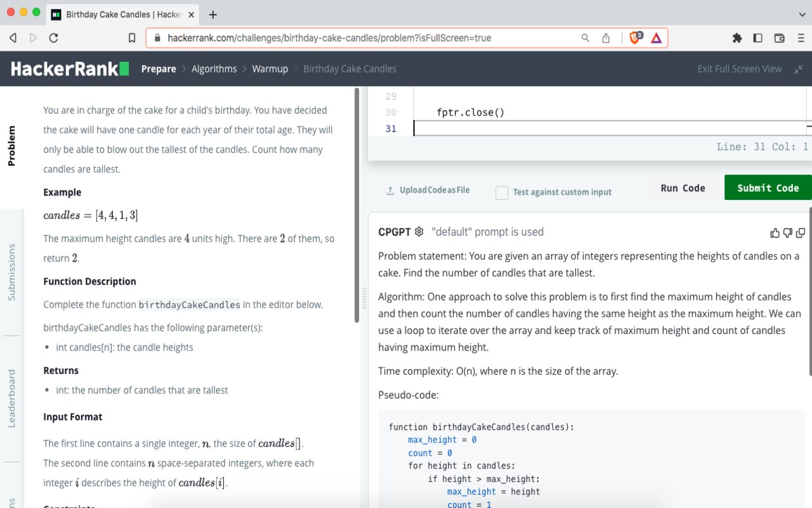Click the share icon in the address bar
812x508 pixels.
tap(606, 38)
